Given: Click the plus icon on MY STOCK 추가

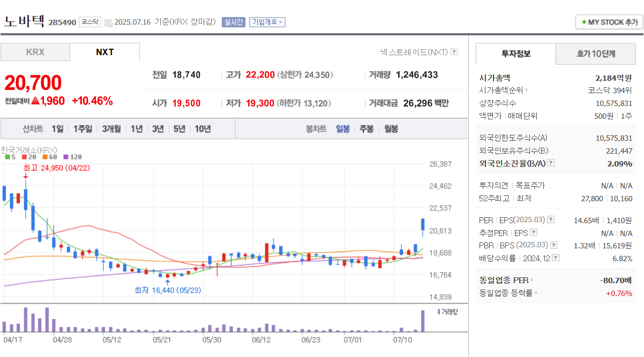Looking at the screenshot, I should (x=583, y=22).
